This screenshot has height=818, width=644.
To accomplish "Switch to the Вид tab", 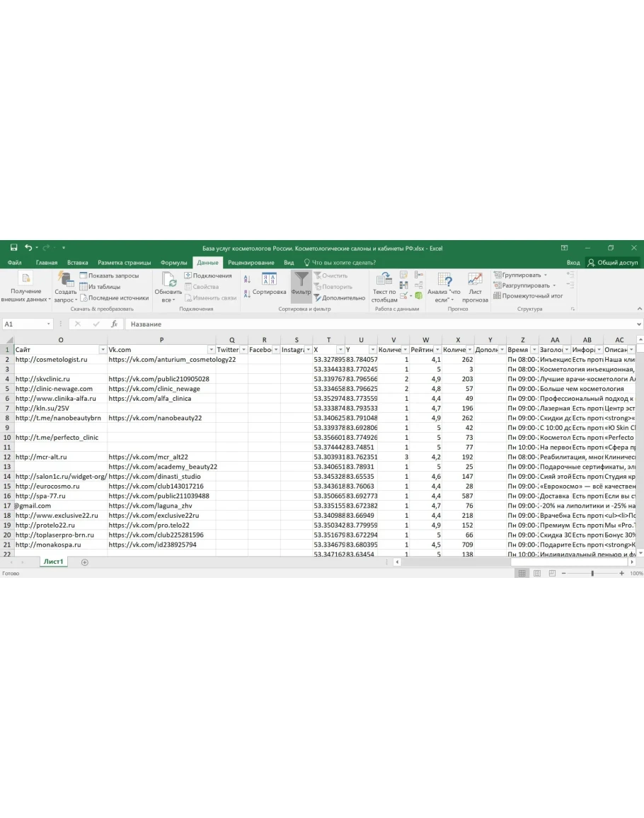I will 289,263.
